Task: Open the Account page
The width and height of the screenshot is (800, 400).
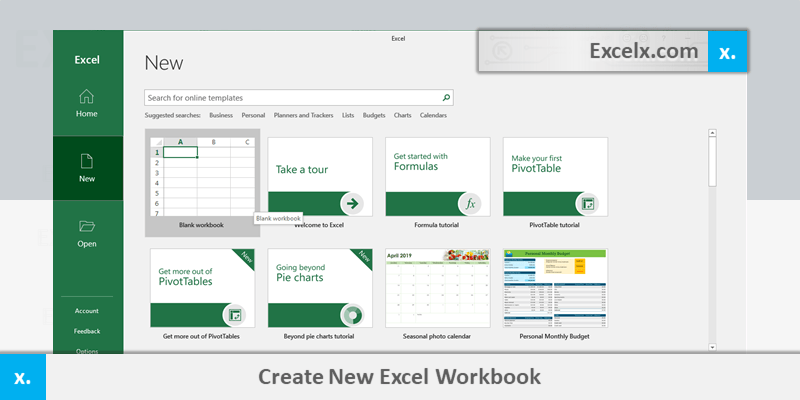Action: 87,311
